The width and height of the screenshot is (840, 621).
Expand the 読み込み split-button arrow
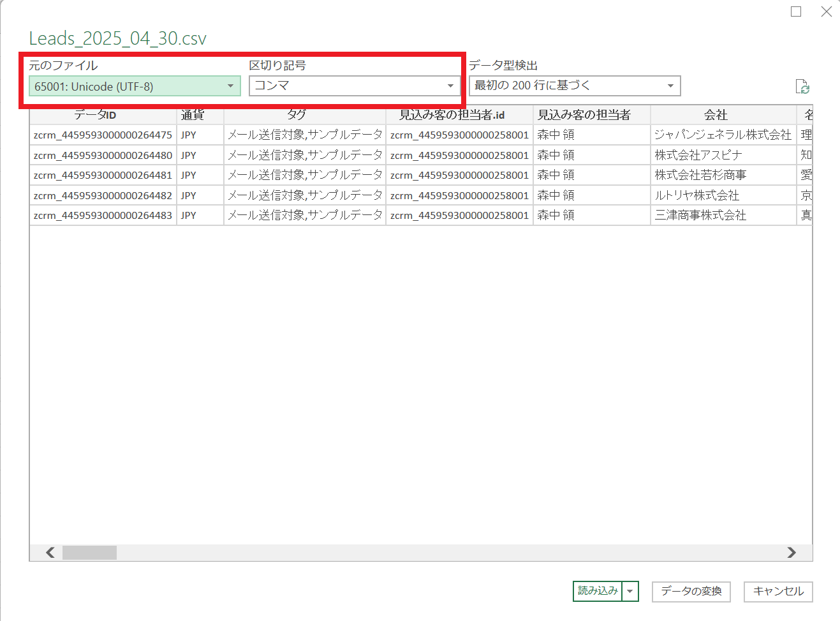click(630, 591)
